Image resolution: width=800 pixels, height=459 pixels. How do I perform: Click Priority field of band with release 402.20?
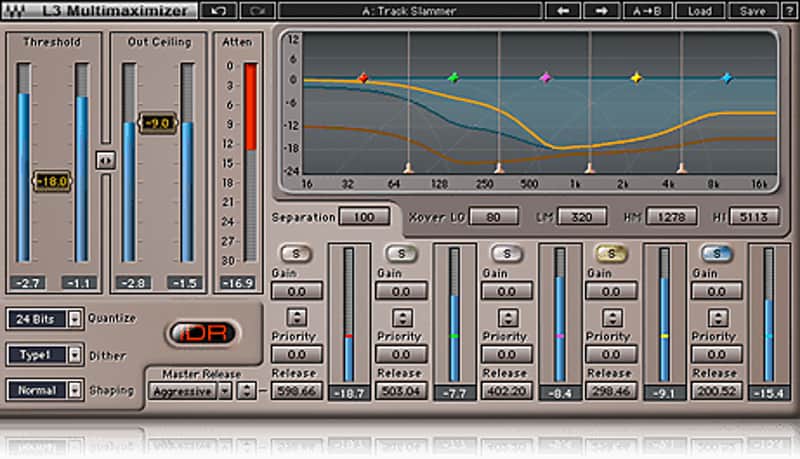[x=507, y=354]
